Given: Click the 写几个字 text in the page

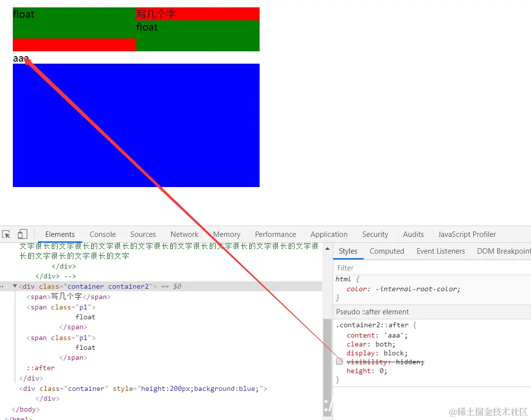Looking at the screenshot, I should click(x=156, y=14).
